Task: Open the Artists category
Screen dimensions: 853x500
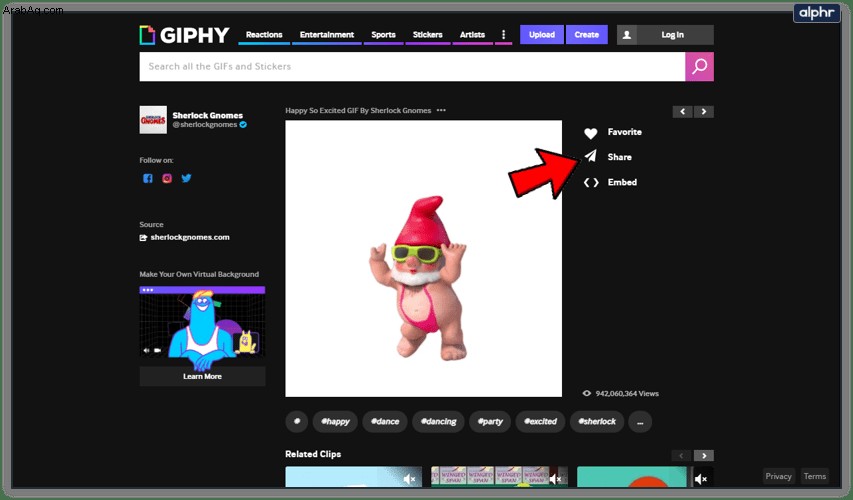Action: 472,35
